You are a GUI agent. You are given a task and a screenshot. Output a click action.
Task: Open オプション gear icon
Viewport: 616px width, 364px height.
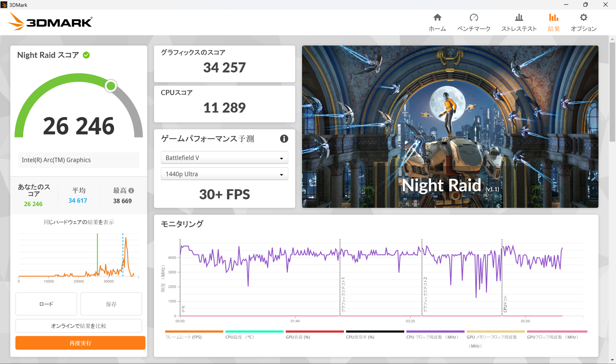point(583,18)
